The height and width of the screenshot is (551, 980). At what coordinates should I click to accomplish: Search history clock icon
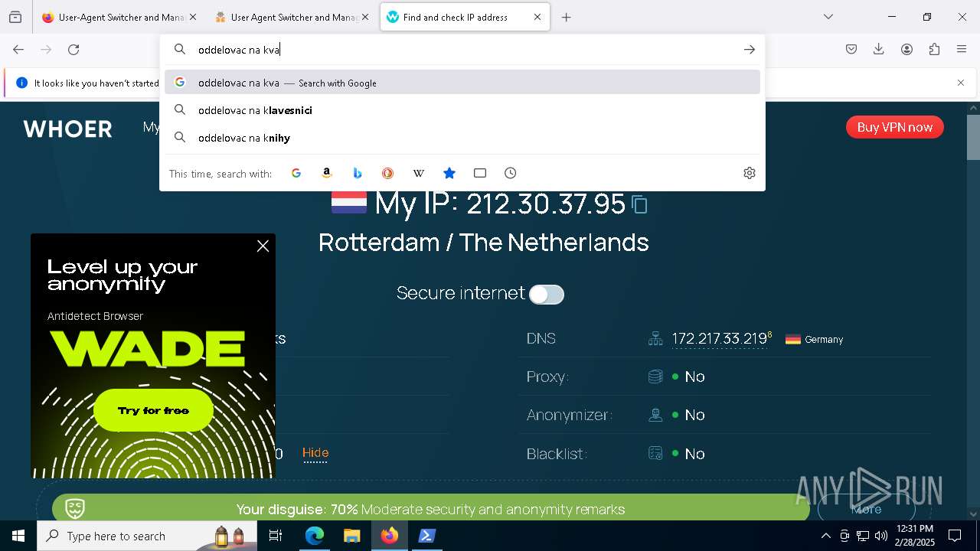coord(511,173)
